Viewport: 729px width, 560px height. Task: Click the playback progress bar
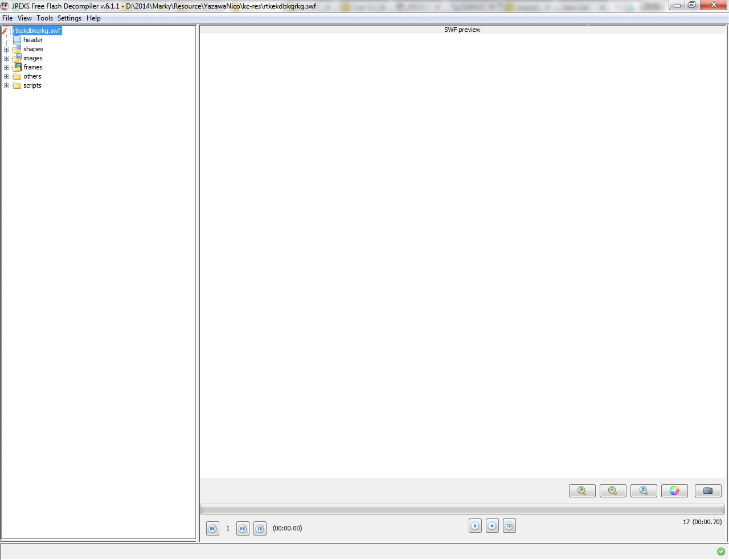(x=462, y=509)
